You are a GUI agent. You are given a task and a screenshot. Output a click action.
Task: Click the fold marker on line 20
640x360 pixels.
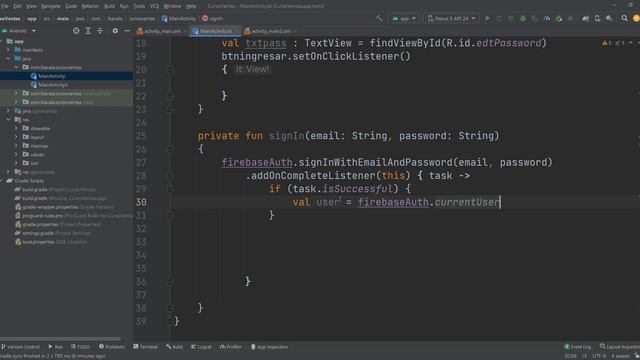click(171, 70)
